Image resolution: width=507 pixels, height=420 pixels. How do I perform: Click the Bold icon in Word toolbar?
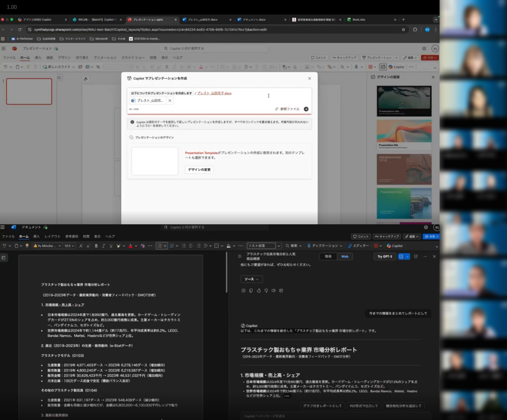point(96,246)
